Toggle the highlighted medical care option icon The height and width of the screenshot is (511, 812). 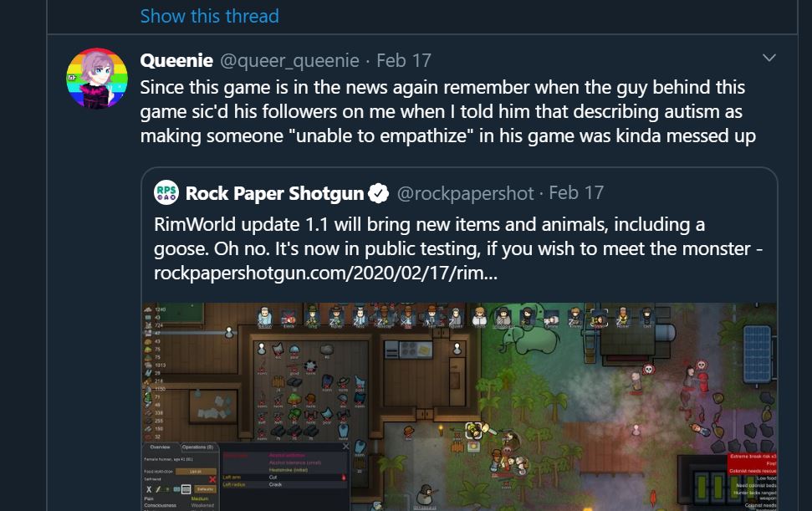pyautogui.click(x=186, y=489)
